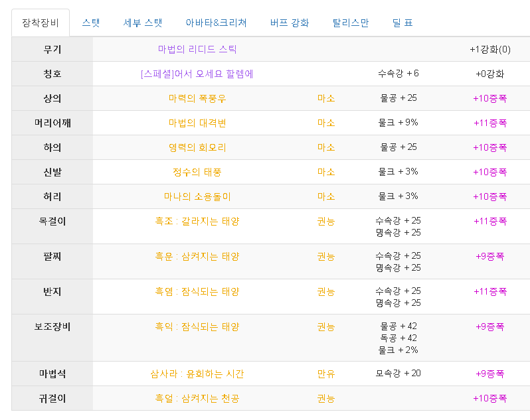Select the active 장착장비 tab
Screen dimensions: 530x420
pos(41,23)
